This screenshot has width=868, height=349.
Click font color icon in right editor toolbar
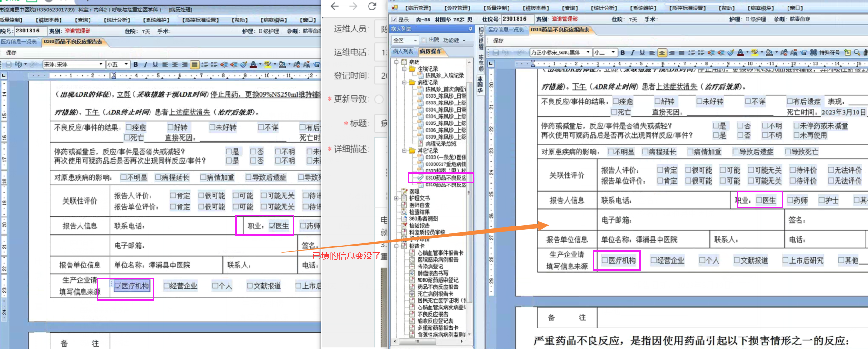click(740, 52)
